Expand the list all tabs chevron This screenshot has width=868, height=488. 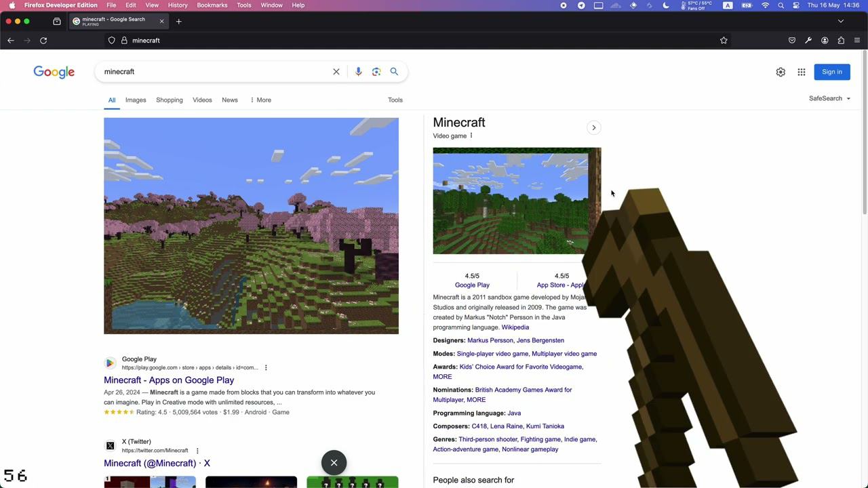(841, 22)
